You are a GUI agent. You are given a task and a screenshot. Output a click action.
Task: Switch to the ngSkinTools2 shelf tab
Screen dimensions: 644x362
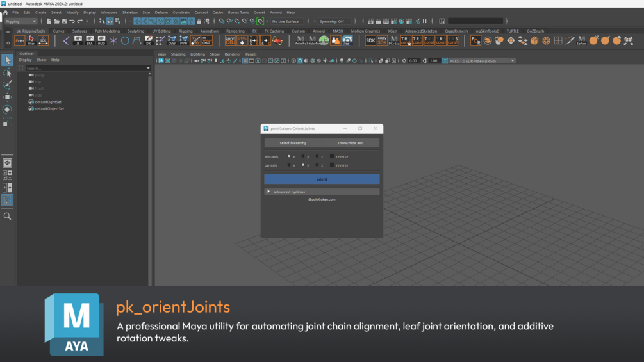487,31
